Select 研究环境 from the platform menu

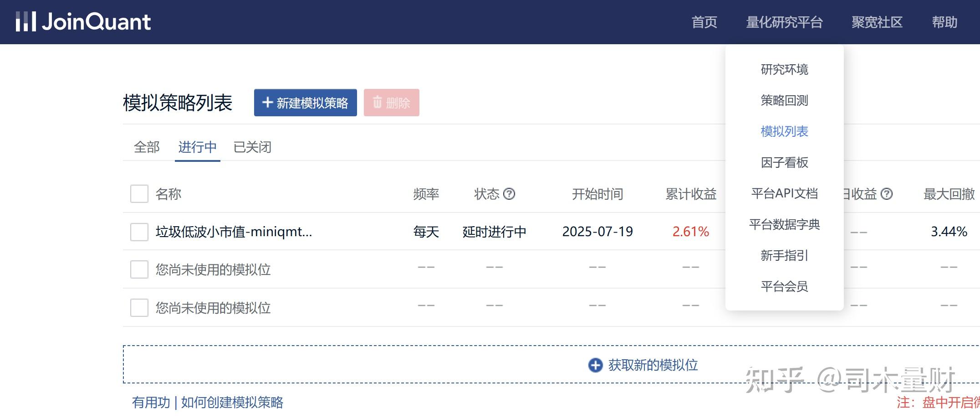coord(785,69)
